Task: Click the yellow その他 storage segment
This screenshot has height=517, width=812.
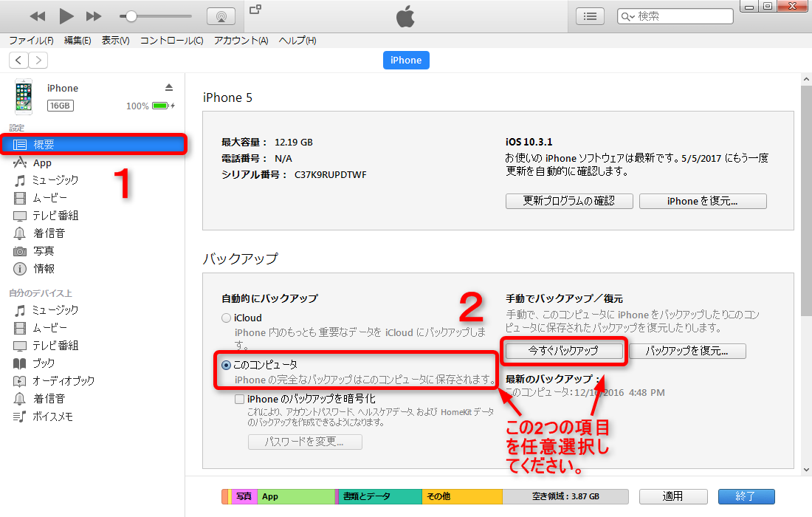Action: click(462, 496)
